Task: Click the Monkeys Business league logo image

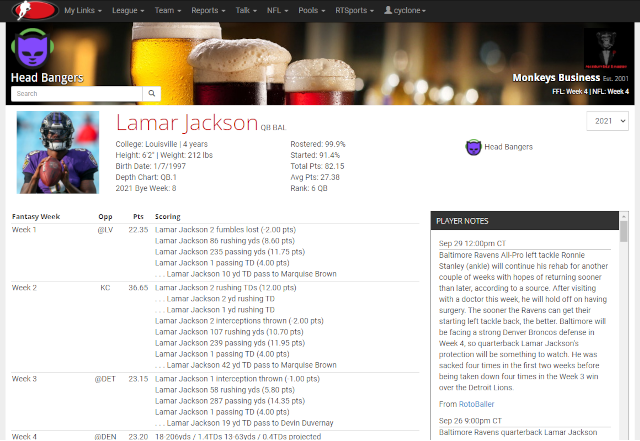Action: [606, 49]
